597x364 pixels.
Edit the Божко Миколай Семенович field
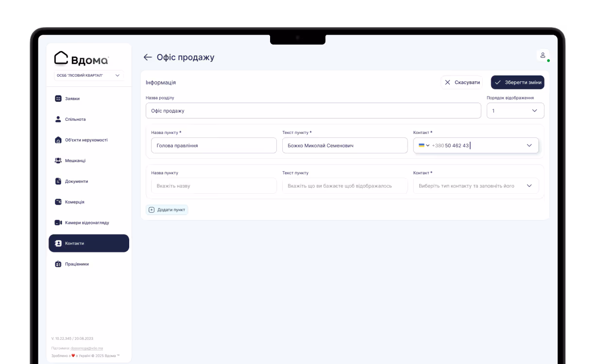click(x=345, y=145)
